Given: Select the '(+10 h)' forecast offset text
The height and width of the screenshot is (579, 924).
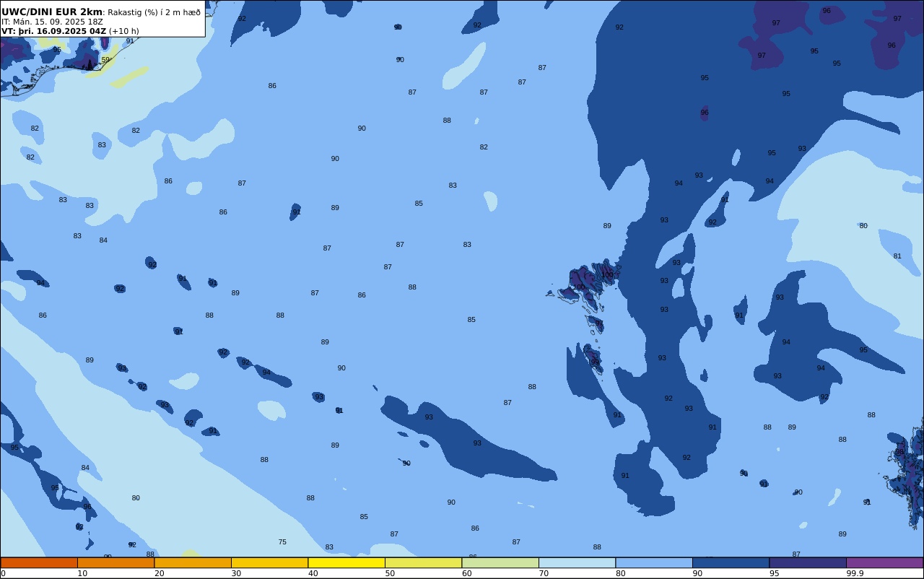Looking at the screenshot, I should (123, 31).
